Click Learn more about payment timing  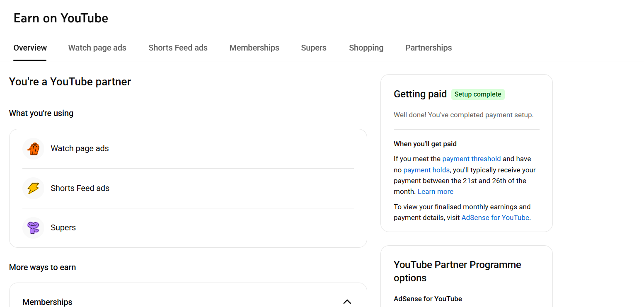(x=436, y=191)
